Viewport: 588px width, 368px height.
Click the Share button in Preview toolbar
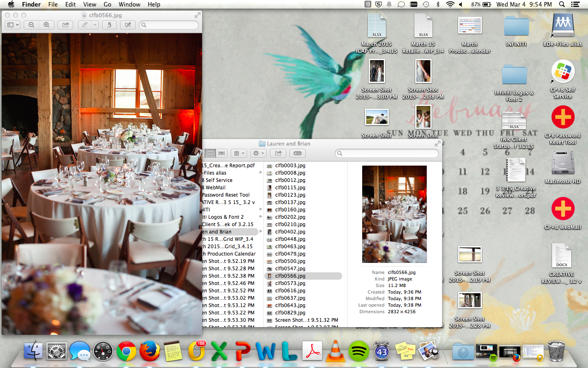click(x=65, y=25)
